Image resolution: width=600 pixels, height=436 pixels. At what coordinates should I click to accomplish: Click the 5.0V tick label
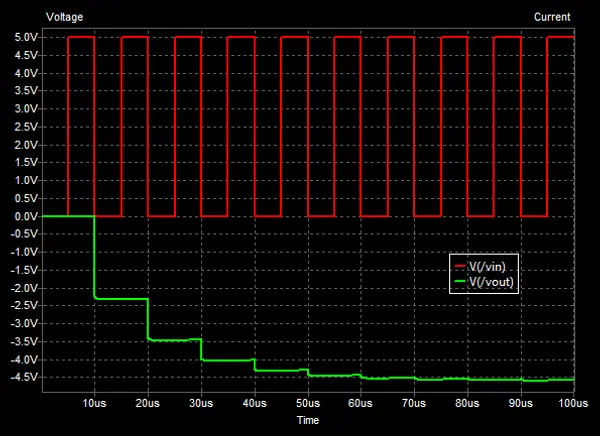[x=22, y=38]
